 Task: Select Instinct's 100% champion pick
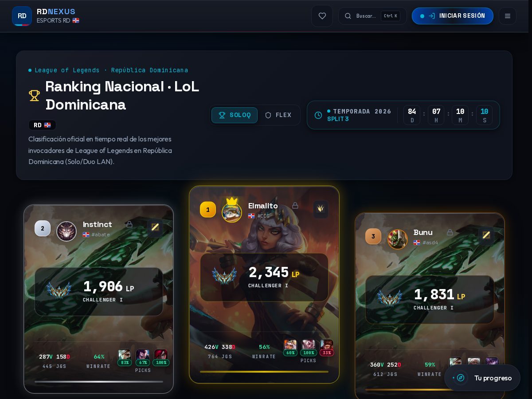(161, 358)
